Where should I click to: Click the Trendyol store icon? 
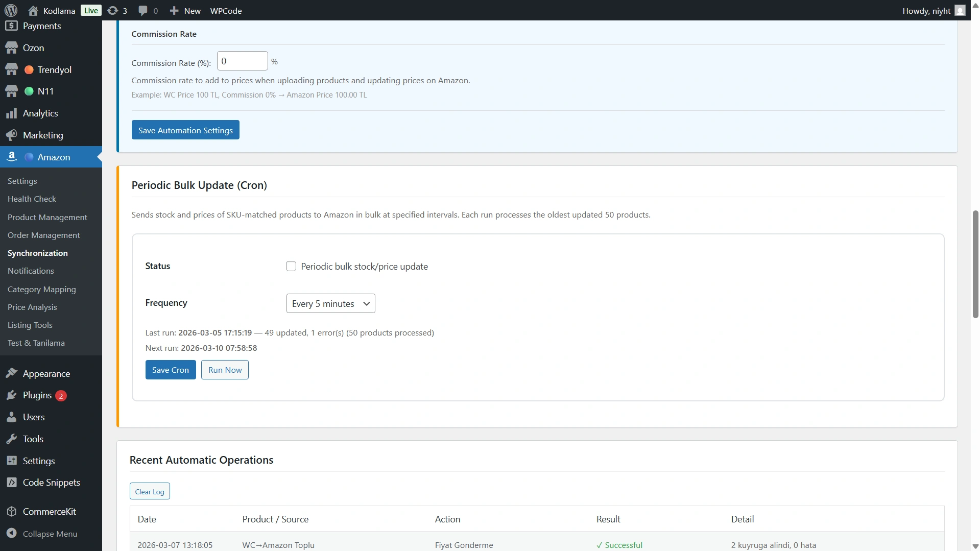pos(11,69)
